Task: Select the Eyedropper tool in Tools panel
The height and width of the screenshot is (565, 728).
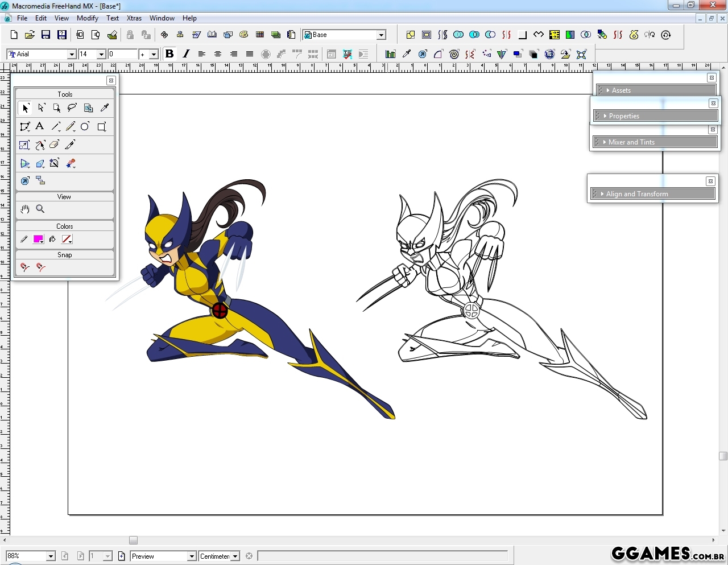Action: click(x=105, y=108)
